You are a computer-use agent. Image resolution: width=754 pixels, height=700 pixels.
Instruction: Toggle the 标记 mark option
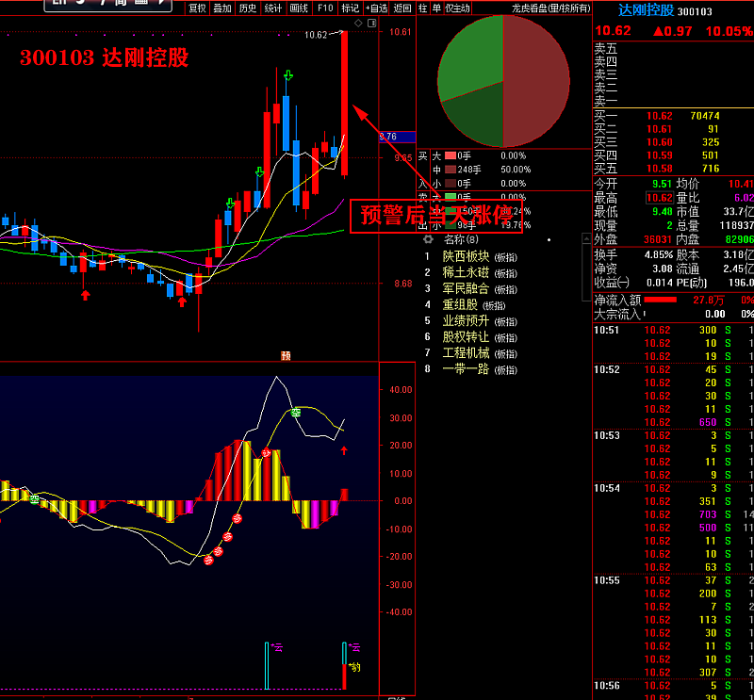click(351, 8)
